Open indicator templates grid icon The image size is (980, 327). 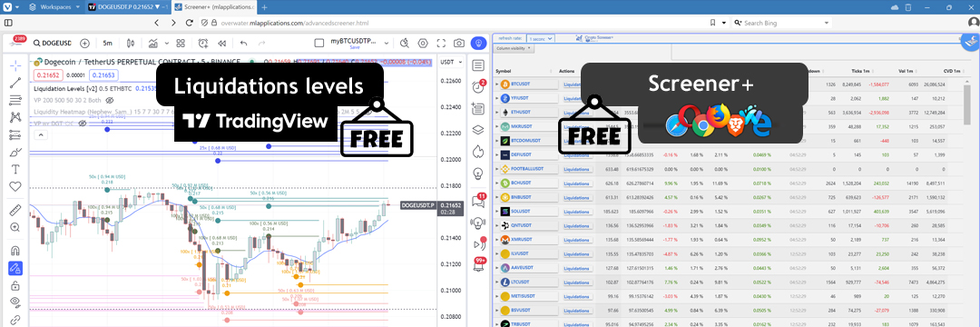181,43
